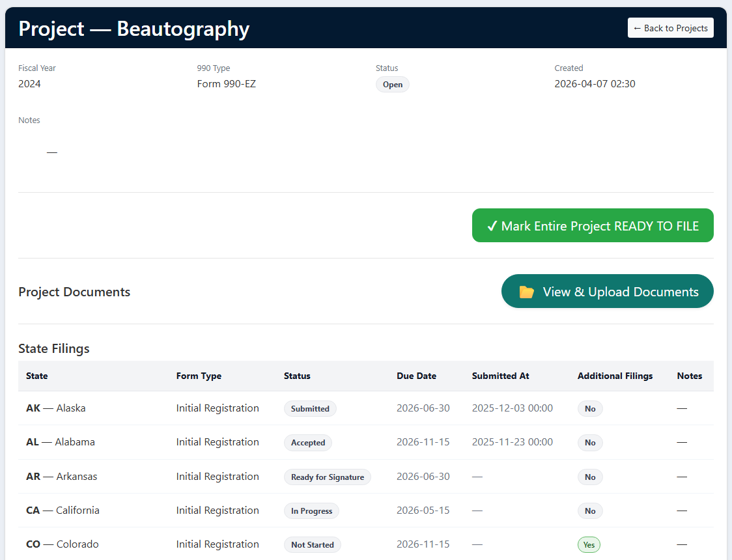Click the Form 990-EZ value
Screen dimensions: 732x560
pyautogui.click(x=227, y=84)
